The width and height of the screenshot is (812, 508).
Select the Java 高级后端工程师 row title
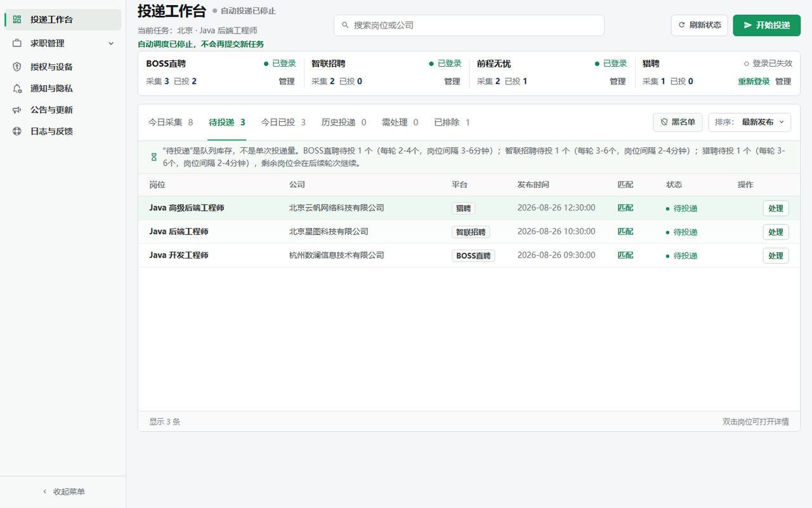click(187, 208)
